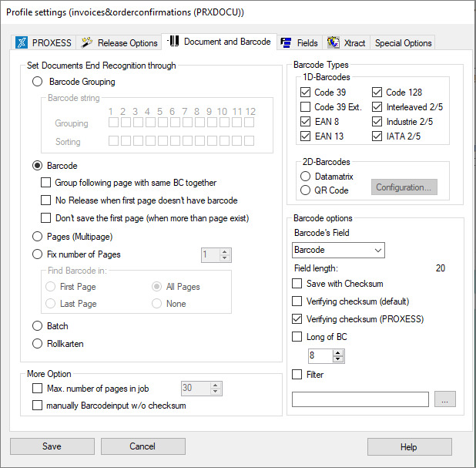Increase the Fix number of Pages spinner

click(x=225, y=252)
